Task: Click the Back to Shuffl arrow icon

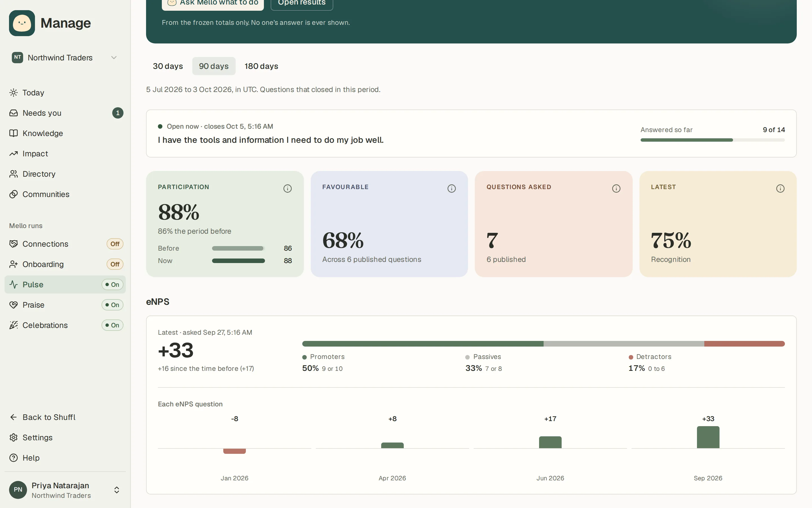Action: pos(14,417)
